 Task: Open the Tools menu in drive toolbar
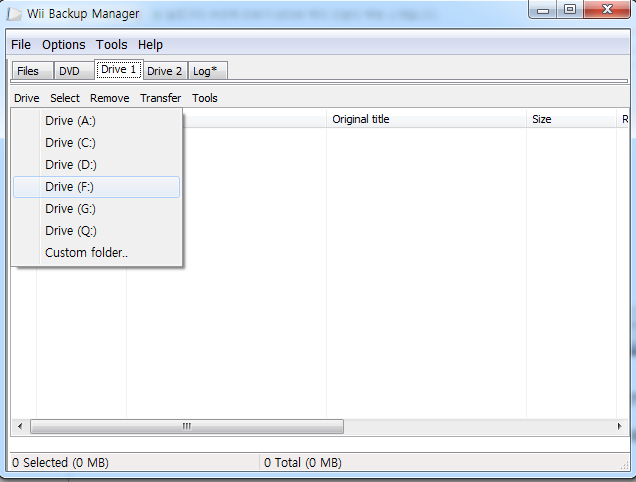[205, 98]
